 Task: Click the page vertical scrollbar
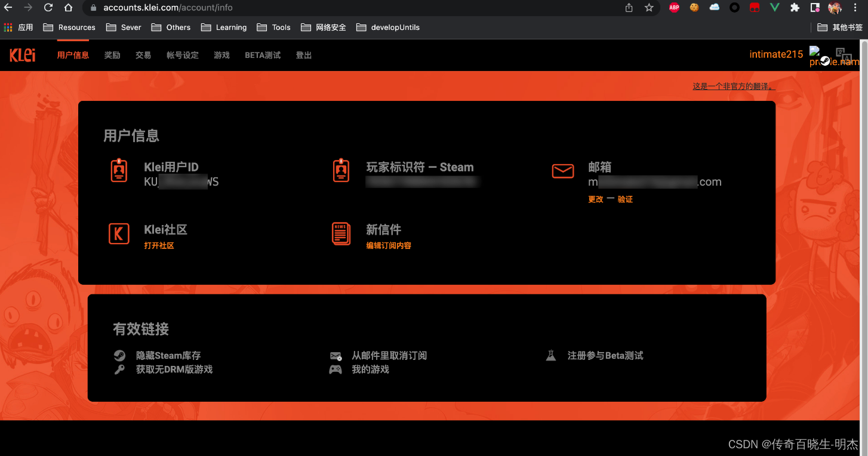864,248
